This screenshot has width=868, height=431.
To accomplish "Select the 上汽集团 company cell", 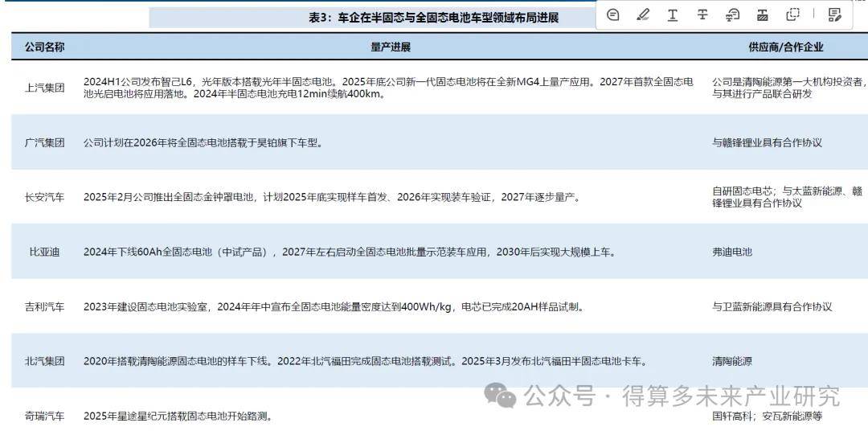I will (45, 88).
